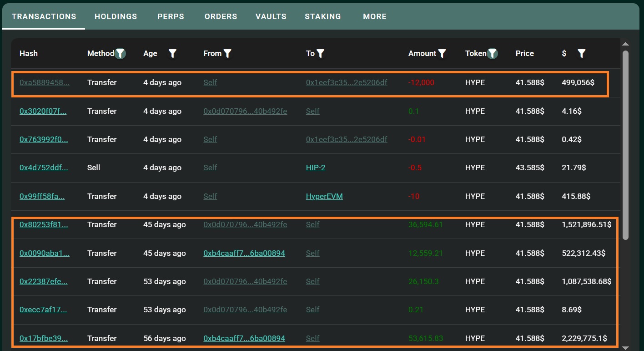Open the Perps tab
Screen dimensions: 644x351
(x=171, y=16)
